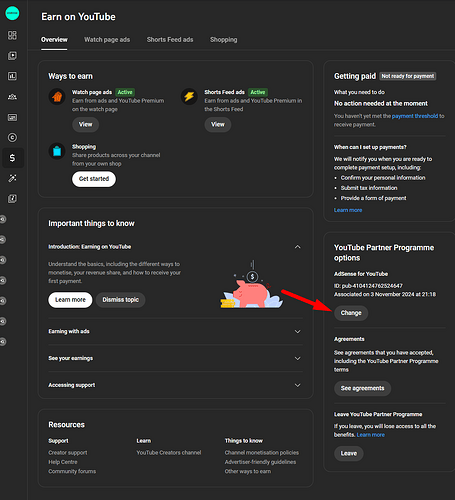This screenshot has width=455, height=500.
Task: Open the Customisation wand icon in sidebar
Action: pos(12,178)
